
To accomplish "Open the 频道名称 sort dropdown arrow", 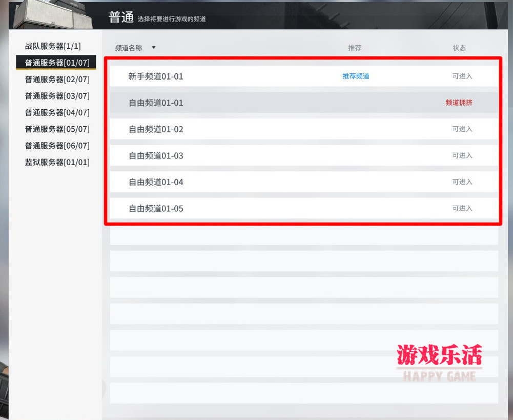I will click(x=153, y=48).
